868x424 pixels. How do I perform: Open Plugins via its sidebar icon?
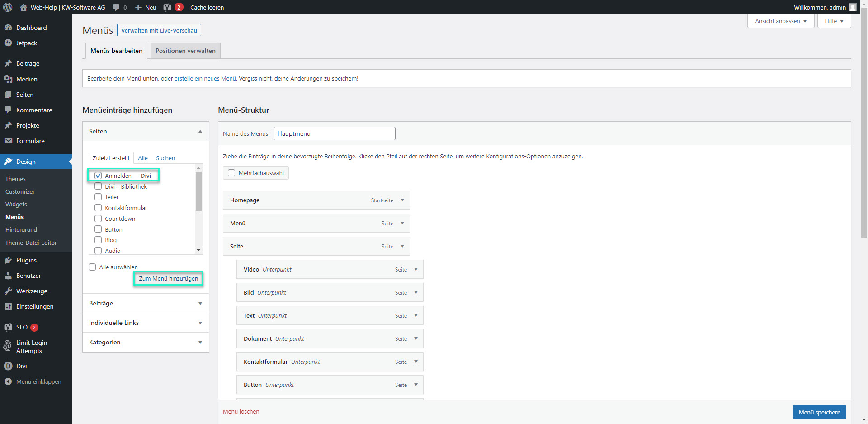point(8,260)
